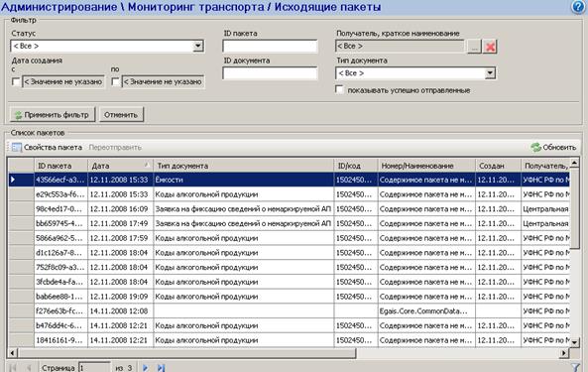Enable the end date 'по' checkbox
Screen dimensions: 588x372
(x=116, y=81)
